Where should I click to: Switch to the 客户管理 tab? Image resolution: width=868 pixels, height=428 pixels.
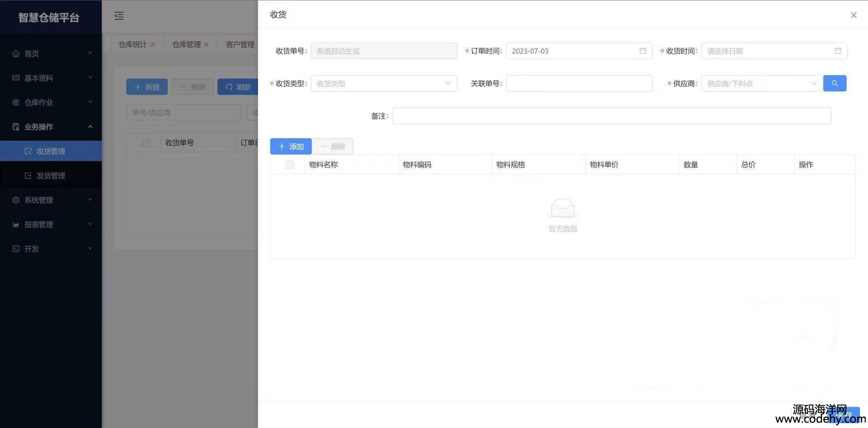point(240,44)
